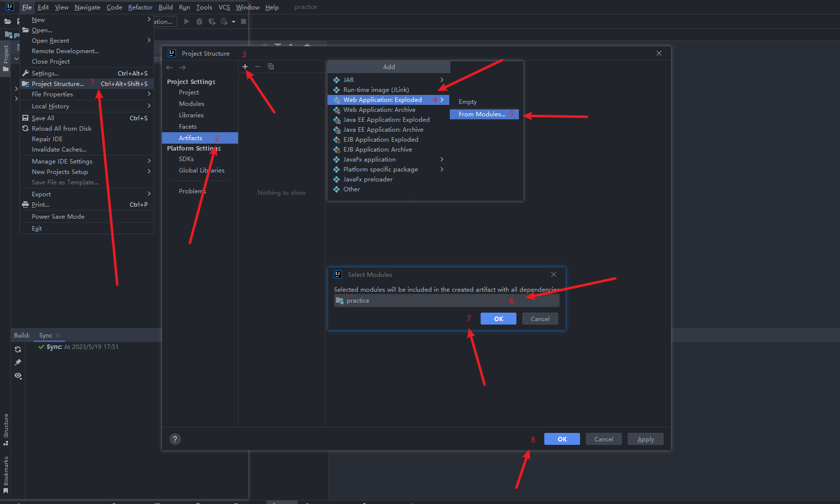
Task: Click the help question mark icon
Action: click(175, 439)
